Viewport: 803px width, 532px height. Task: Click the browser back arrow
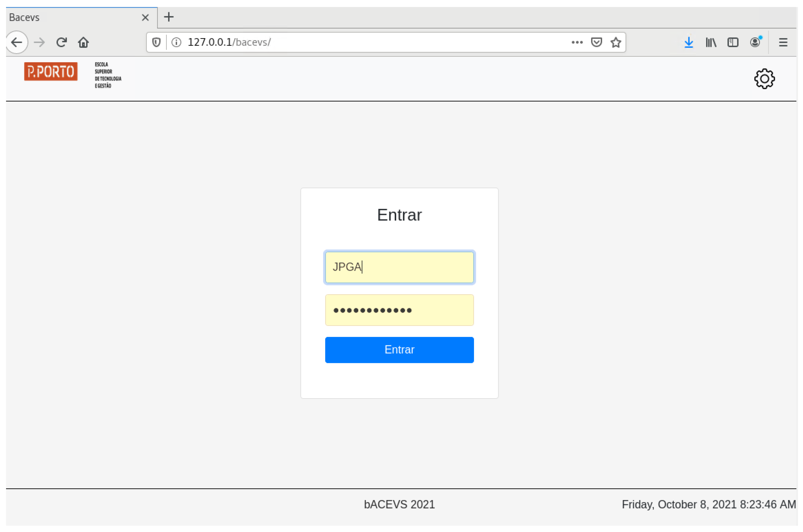(x=16, y=43)
